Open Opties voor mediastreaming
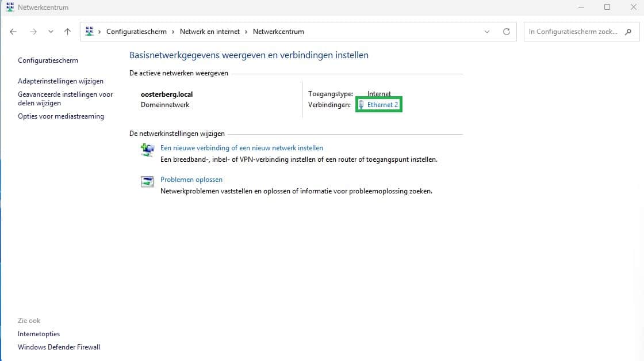 coord(61,116)
